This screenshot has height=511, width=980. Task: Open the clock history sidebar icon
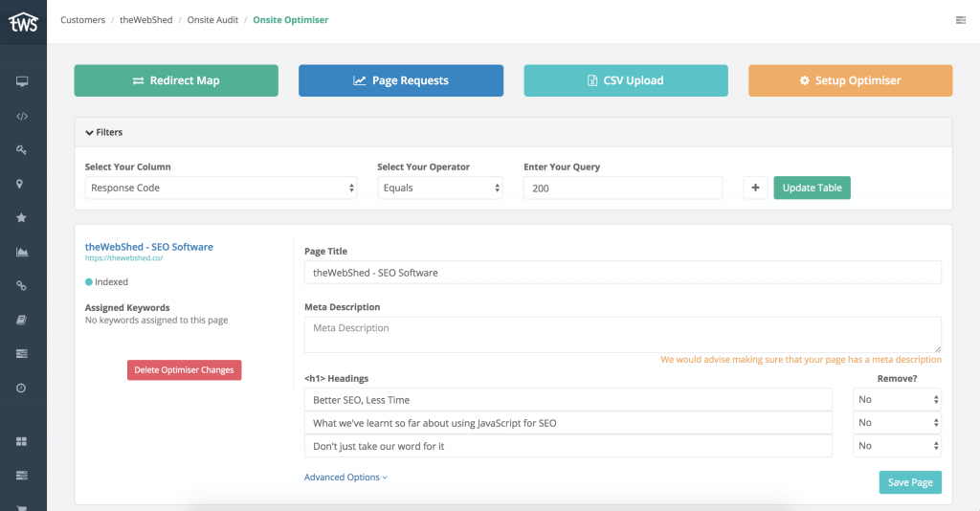click(x=21, y=388)
